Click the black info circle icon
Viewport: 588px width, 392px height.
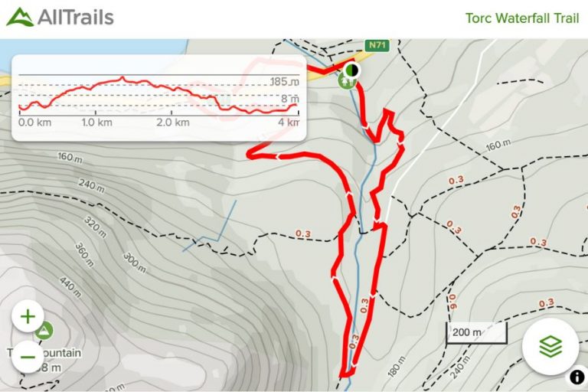[577, 377]
